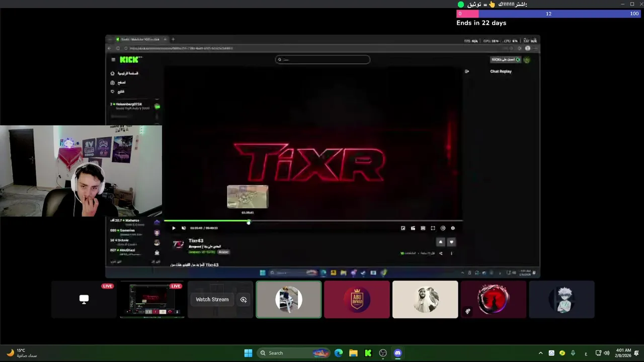Open the OBS icon in the taskbar
The width and height of the screenshot is (644, 362).
(383, 353)
